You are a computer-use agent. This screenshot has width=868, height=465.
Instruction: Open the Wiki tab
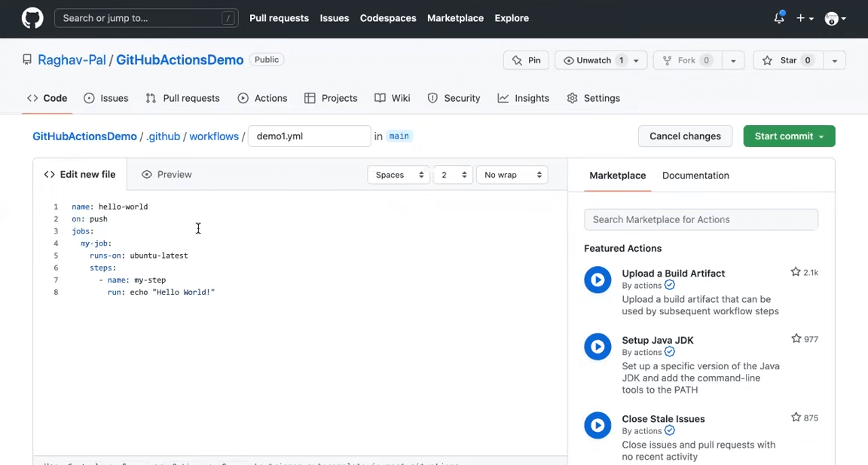[393, 98]
